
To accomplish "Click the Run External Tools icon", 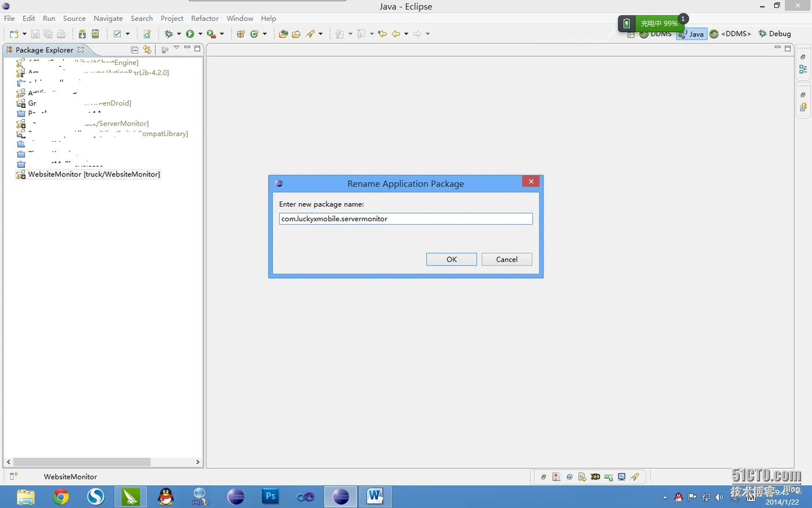I will pos(211,34).
